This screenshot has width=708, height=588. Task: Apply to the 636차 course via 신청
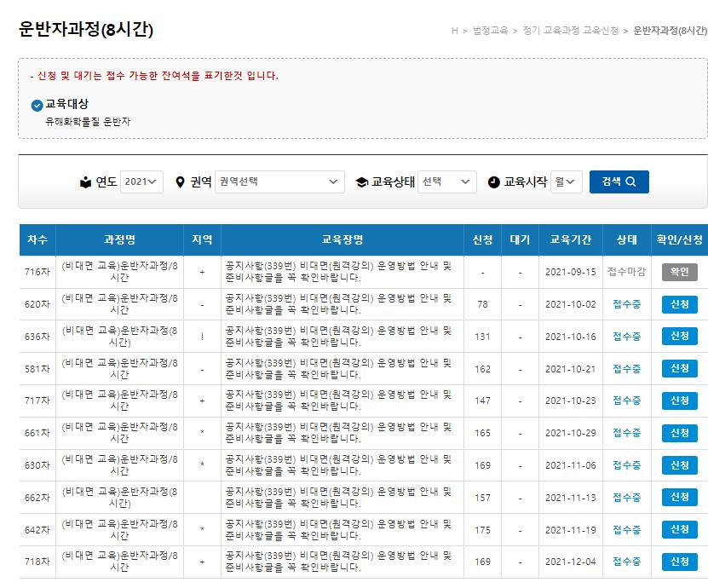680,336
